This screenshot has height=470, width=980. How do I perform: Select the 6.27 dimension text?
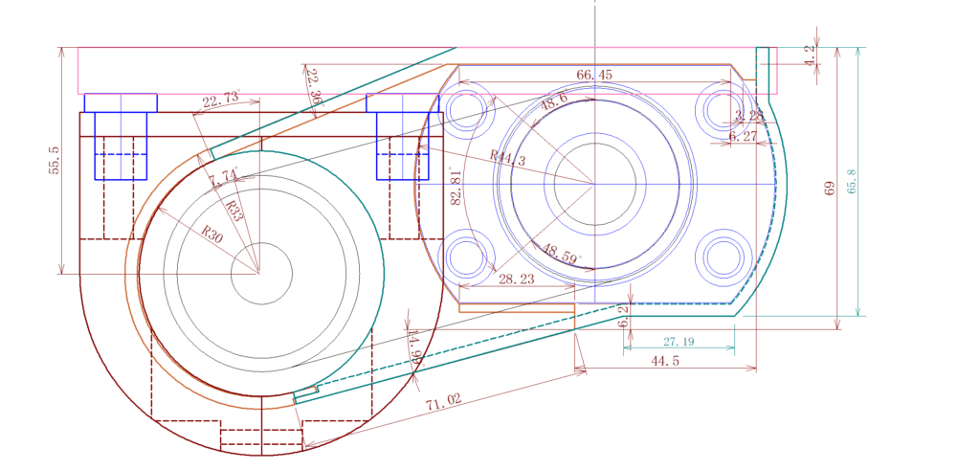tap(743, 137)
